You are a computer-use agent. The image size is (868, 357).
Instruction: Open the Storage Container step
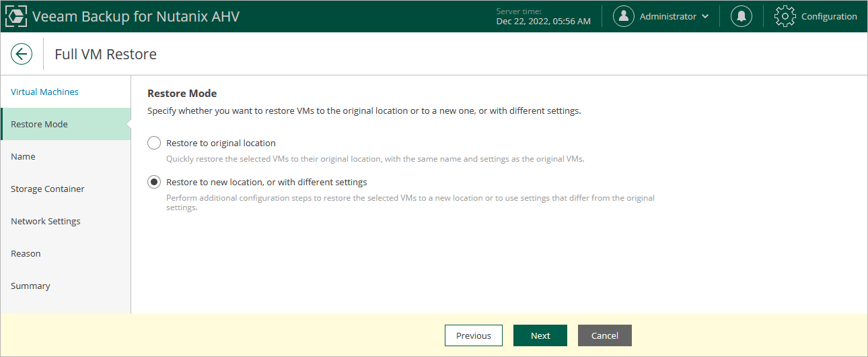click(65, 189)
